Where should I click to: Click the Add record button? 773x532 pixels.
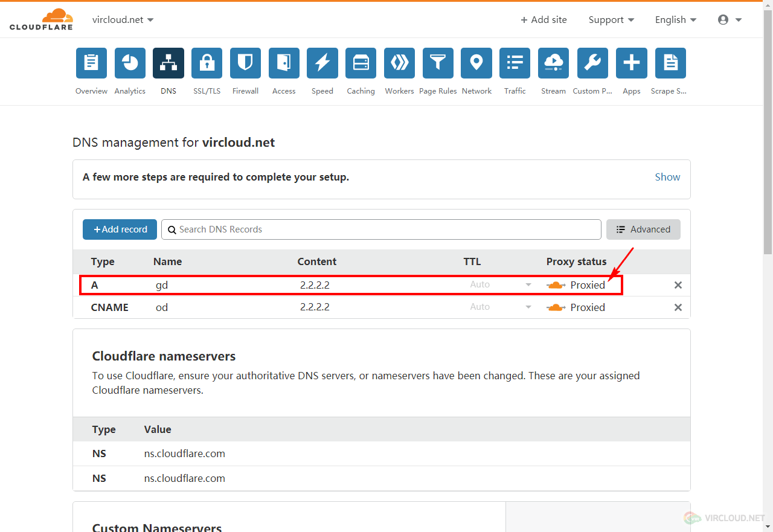click(x=120, y=229)
